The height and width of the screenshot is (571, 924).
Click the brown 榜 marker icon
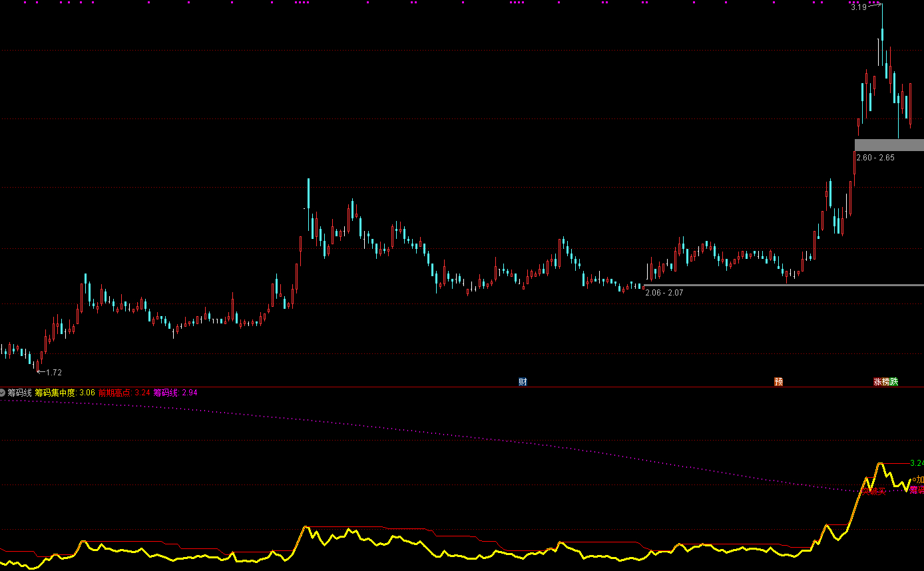click(x=885, y=382)
